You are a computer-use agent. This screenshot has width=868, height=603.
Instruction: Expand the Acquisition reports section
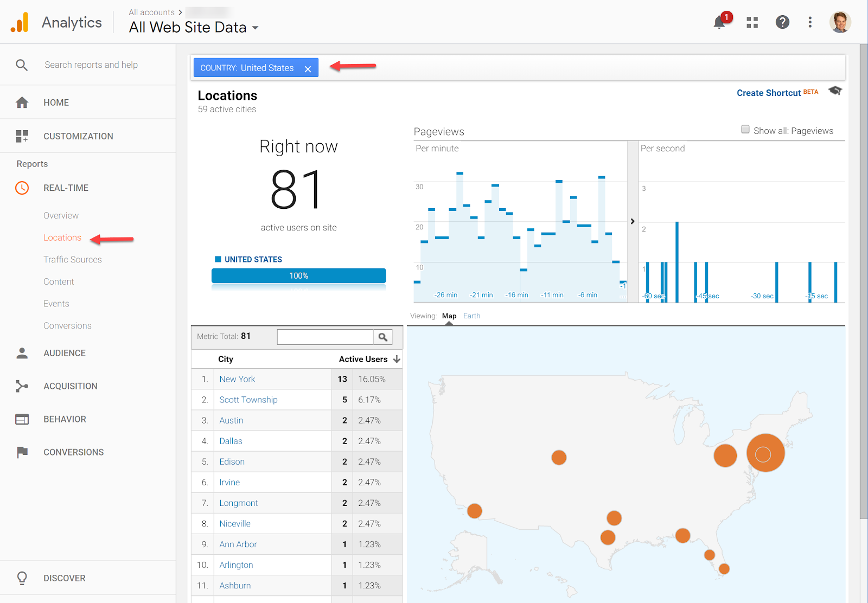tap(71, 386)
